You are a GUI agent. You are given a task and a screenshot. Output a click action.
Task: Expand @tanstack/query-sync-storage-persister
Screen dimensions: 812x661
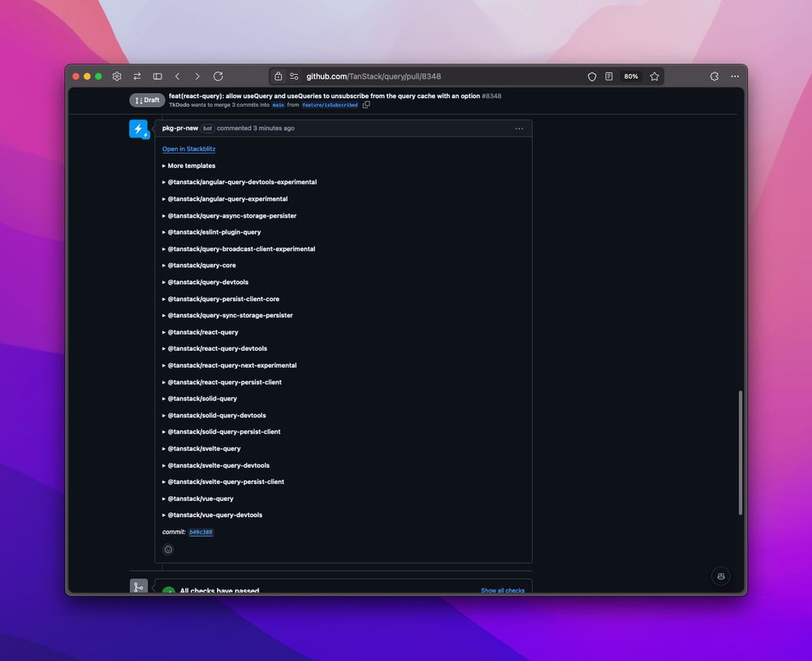[227, 315]
